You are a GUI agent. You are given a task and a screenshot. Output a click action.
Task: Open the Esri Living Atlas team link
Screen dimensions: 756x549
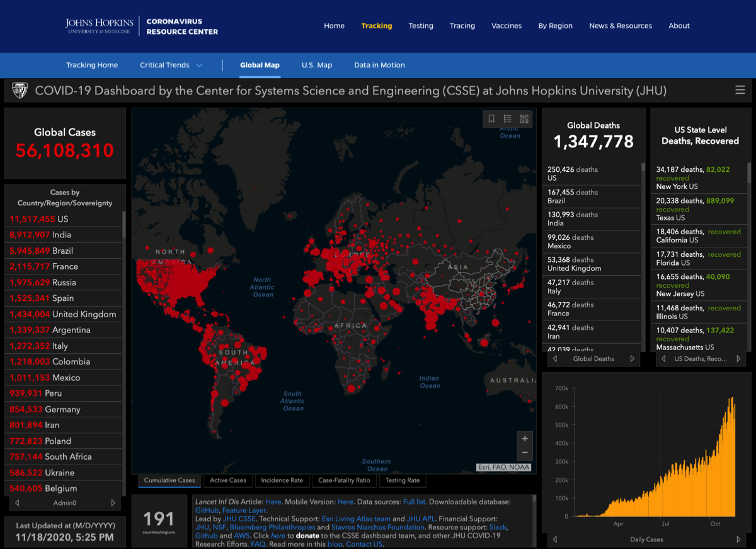pyautogui.click(x=356, y=519)
